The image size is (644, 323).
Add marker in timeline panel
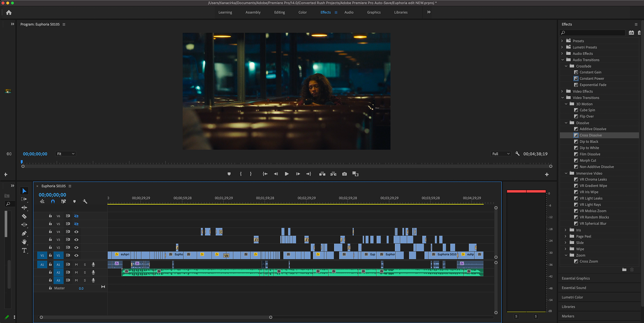click(x=74, y=201)
